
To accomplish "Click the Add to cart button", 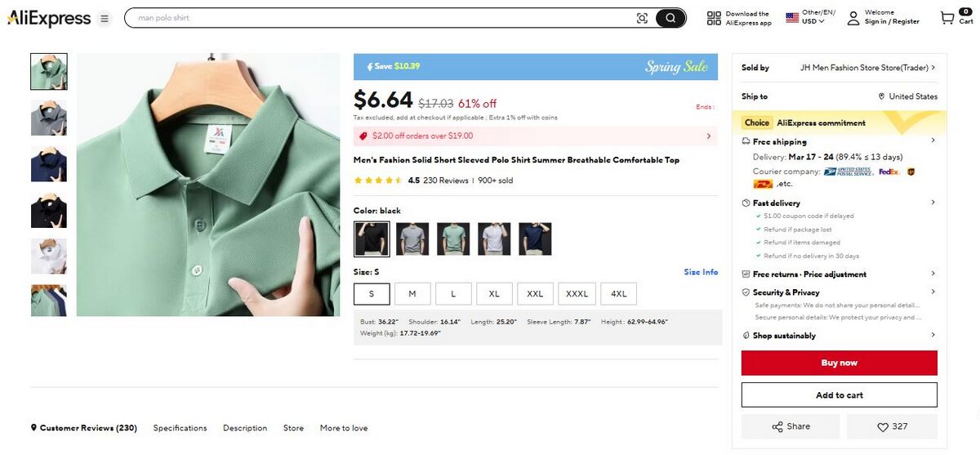I will tap(839, 395).
